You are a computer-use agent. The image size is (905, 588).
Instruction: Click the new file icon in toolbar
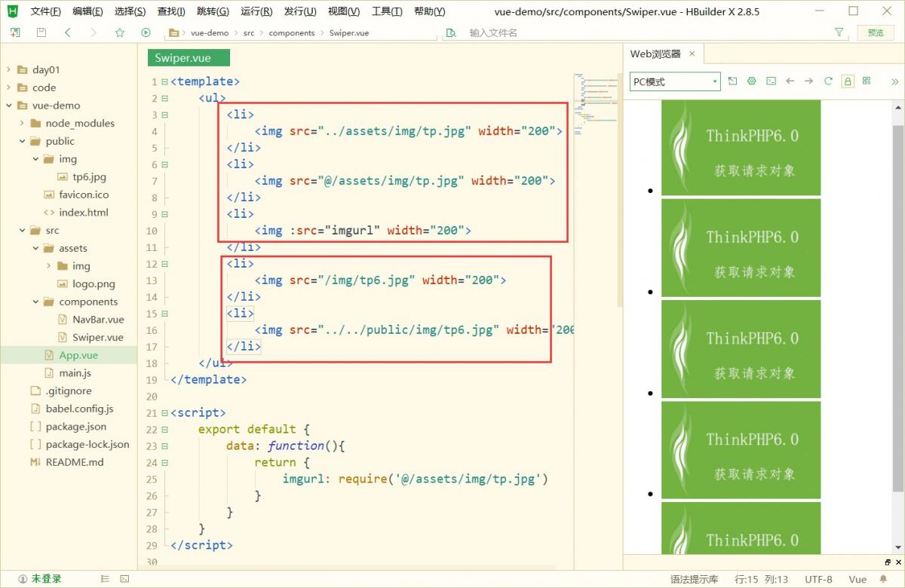[x=16, y=32]
